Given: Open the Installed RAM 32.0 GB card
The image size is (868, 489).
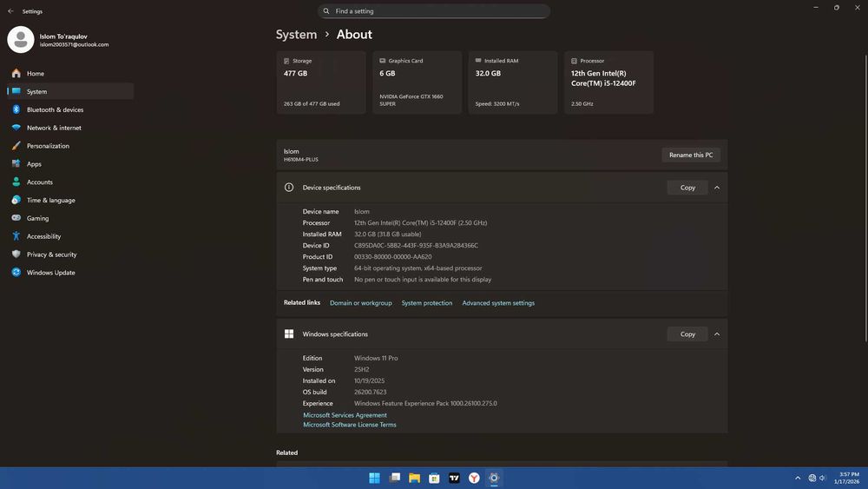Looking at the screenshot, I should tap(513, 83).
